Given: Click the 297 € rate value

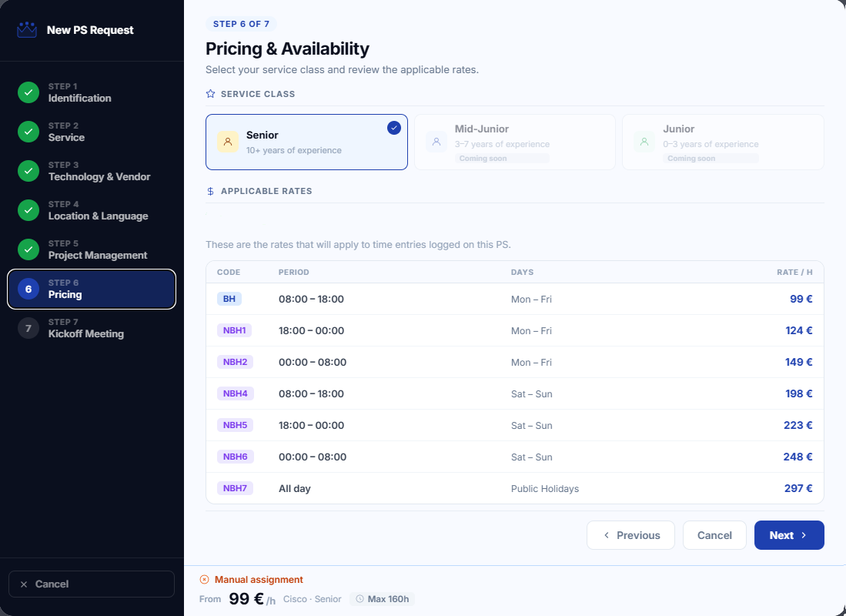Looking at the screenshot, I should tap(798, 488).
